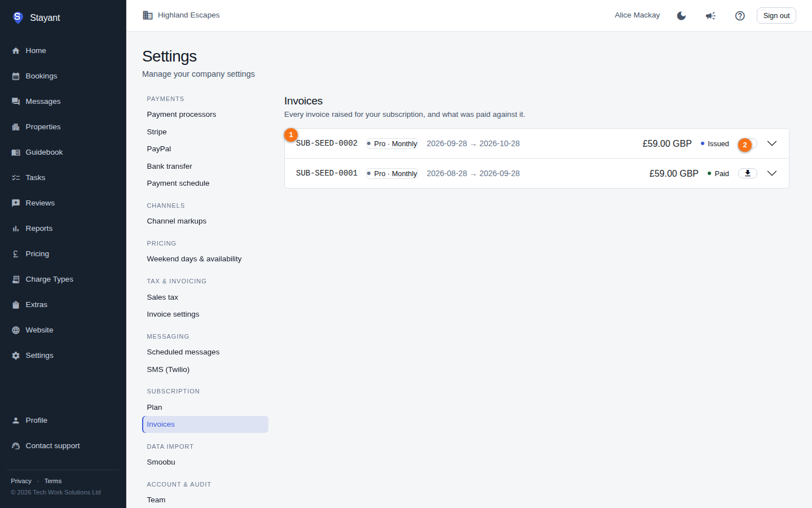
Task: Open announcements via the megaphone icon
Action: click(710, 16)
